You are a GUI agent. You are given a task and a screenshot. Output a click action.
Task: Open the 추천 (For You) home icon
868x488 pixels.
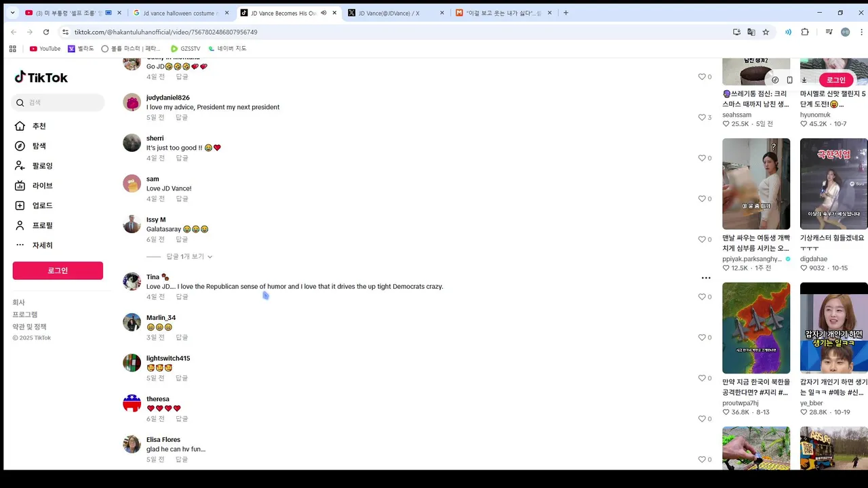pyautogui.click(x=20, y=126)
